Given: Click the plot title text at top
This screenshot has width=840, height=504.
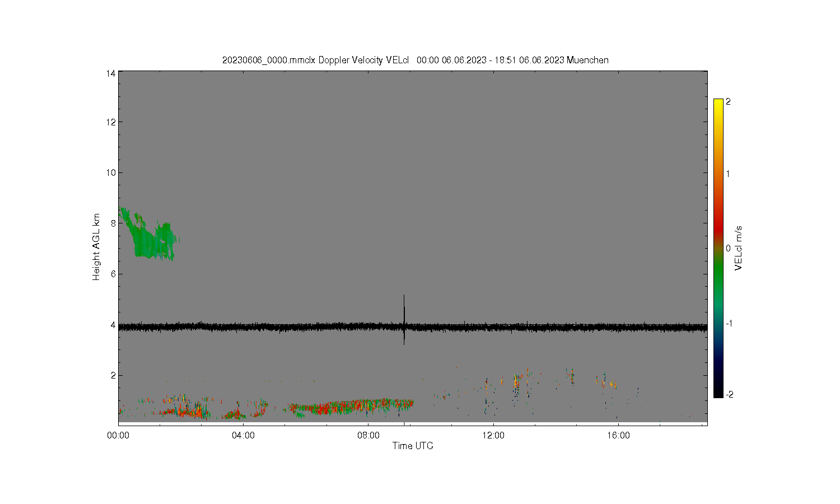Looking at the screenshot, I should [415, 60].
